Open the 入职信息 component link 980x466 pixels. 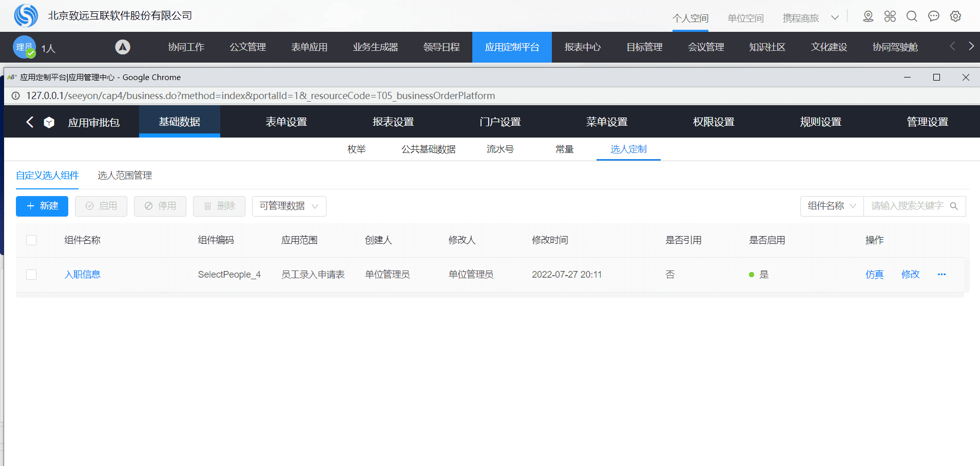(x=83, y=275)
